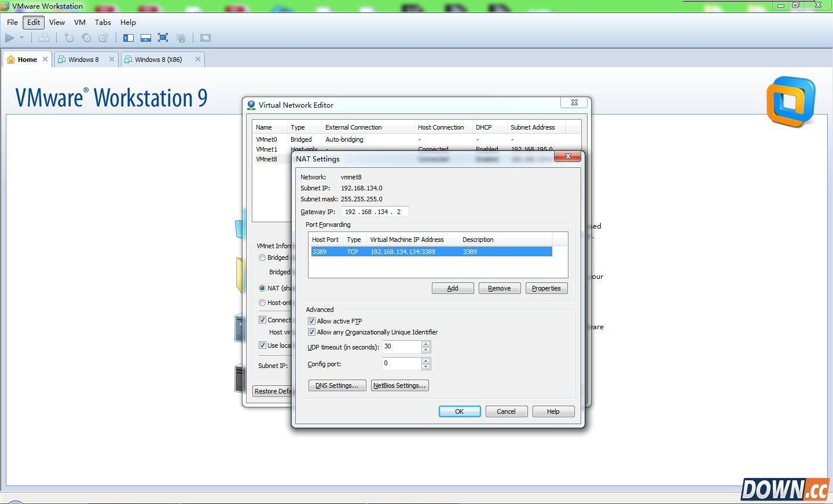The image size is (833, 504).
Task: Click the Power On play icon
Action: pos(9,38)
